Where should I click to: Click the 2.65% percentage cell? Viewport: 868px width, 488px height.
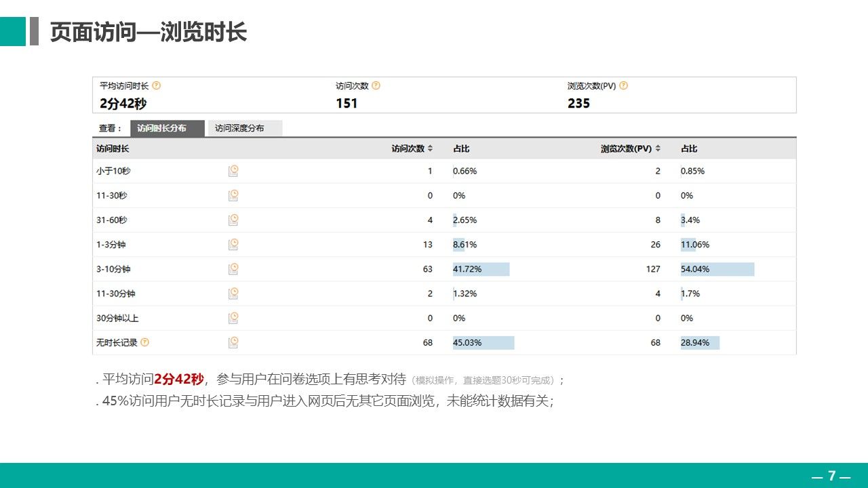click(465, 220)
